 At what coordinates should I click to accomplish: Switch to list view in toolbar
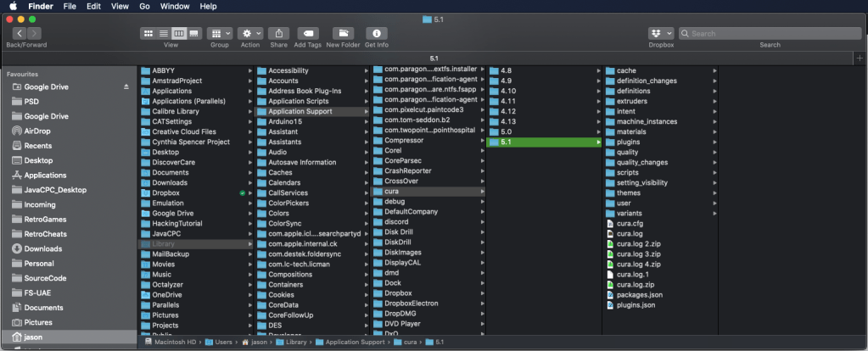[x=164, y=33]
